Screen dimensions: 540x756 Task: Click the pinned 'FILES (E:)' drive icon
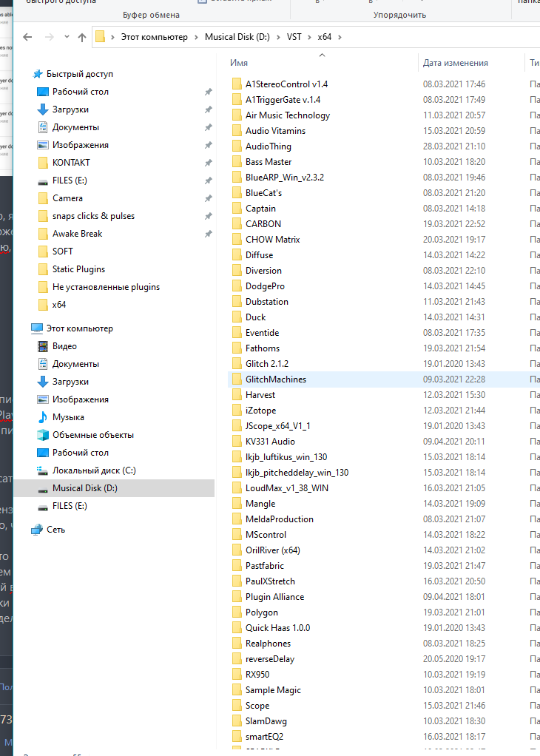[x=43, y=181]
